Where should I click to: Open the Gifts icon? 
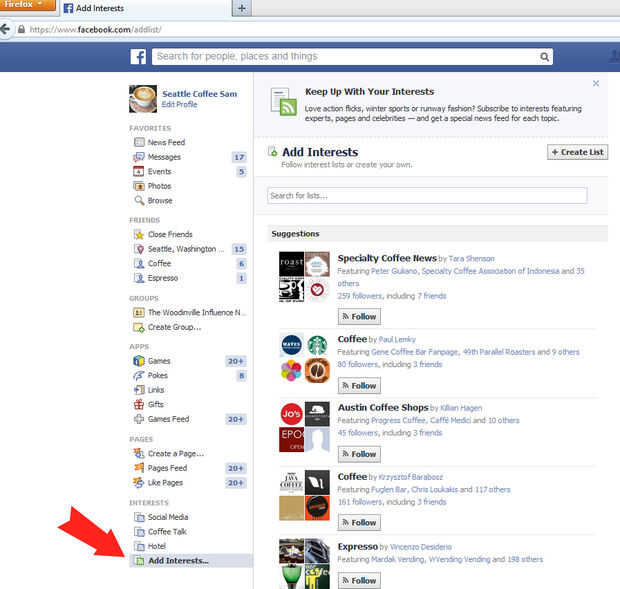click(139, 404)
